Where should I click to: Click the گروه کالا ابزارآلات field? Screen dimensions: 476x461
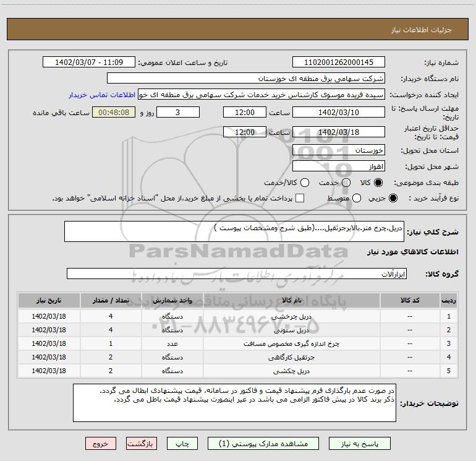[x=237, y=274]
